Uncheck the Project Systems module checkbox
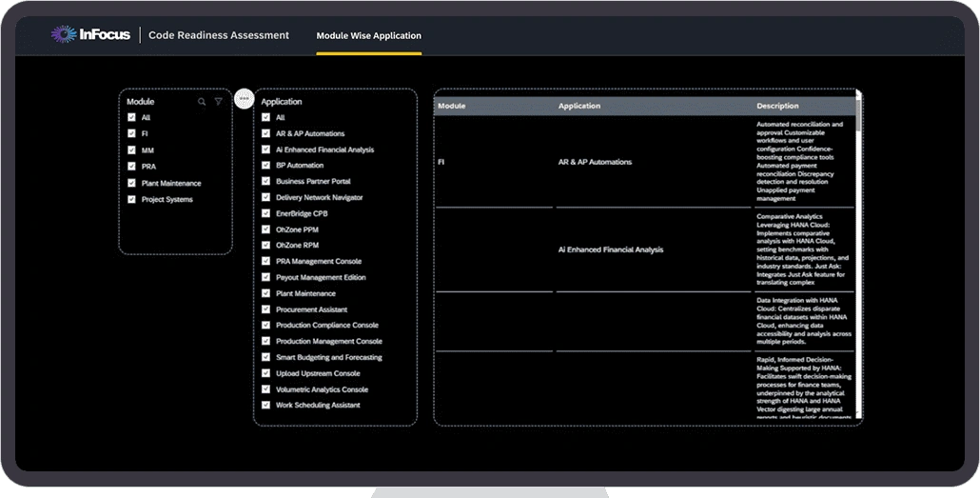 coord(131,199)
